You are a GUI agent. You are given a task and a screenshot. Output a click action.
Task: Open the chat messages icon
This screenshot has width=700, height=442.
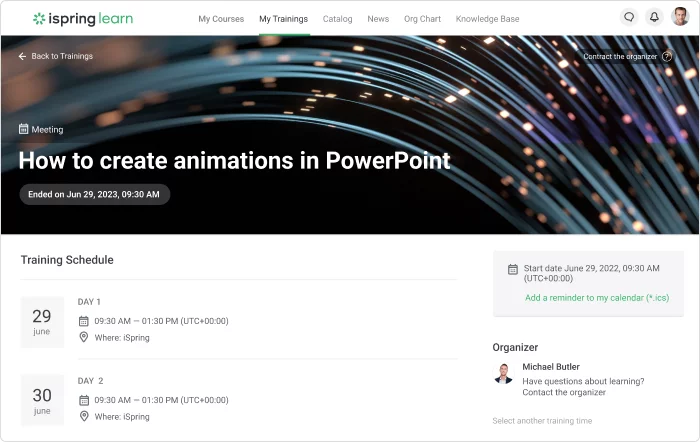(629, 17)
